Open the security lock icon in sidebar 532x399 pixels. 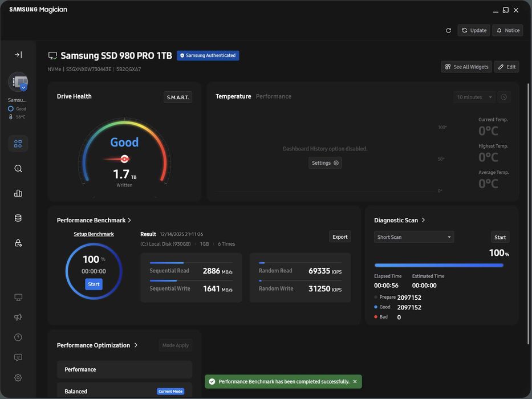18,243
